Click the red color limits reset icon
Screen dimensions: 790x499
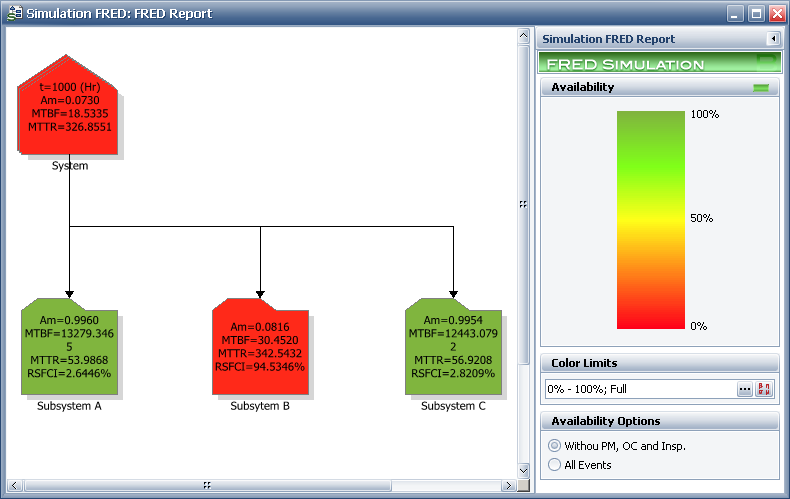[x=765, y=389]
